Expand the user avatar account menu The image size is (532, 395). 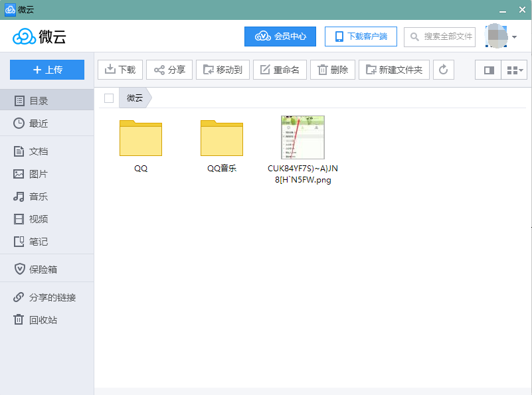point(502,37)
